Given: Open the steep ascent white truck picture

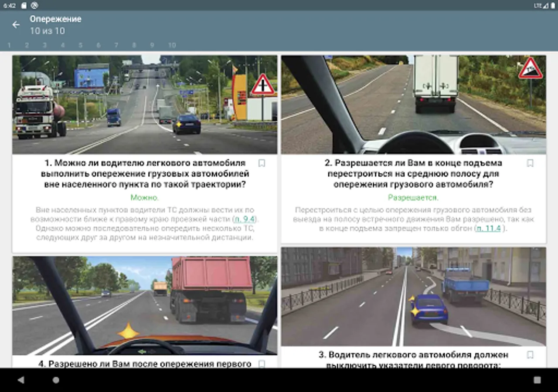Looking at the screenshot, I should (x=414, y=105).
